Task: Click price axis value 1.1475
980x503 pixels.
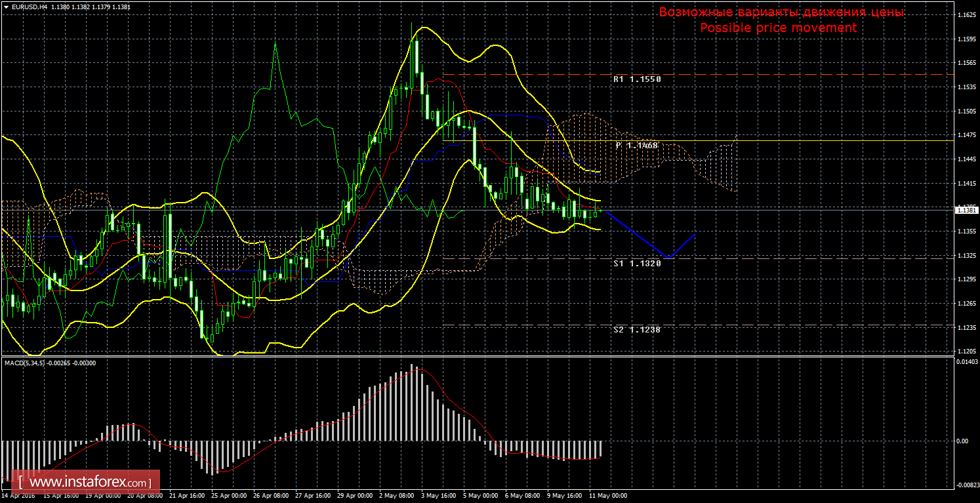Action: tap(968, 135)
